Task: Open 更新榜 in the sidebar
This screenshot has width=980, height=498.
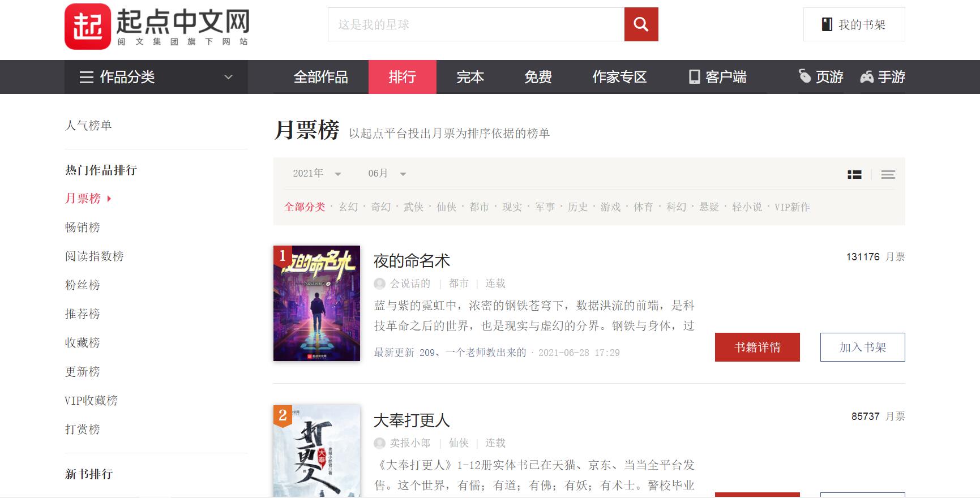Action: [x=83, y=372]
